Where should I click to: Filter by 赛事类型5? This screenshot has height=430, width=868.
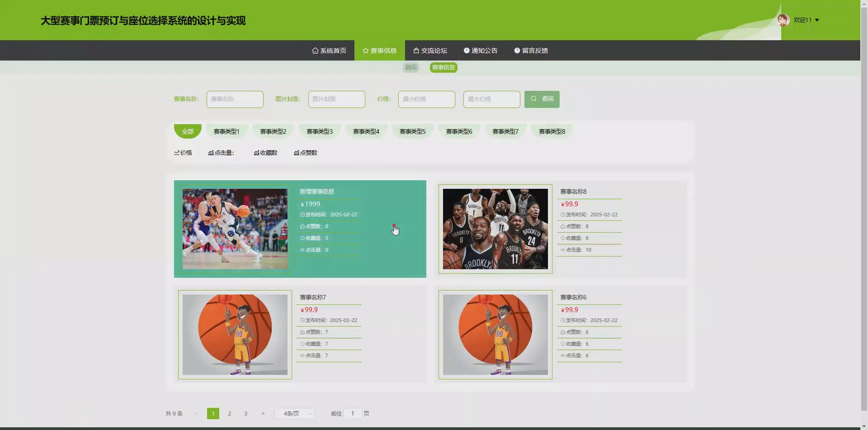[x=413, y=131]
